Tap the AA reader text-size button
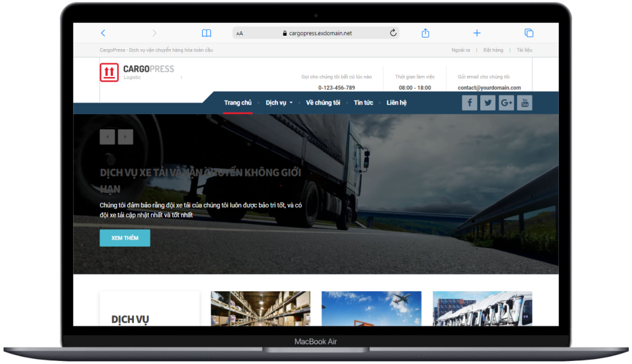Viewport: 632px width, 364px height. (240, 33)
